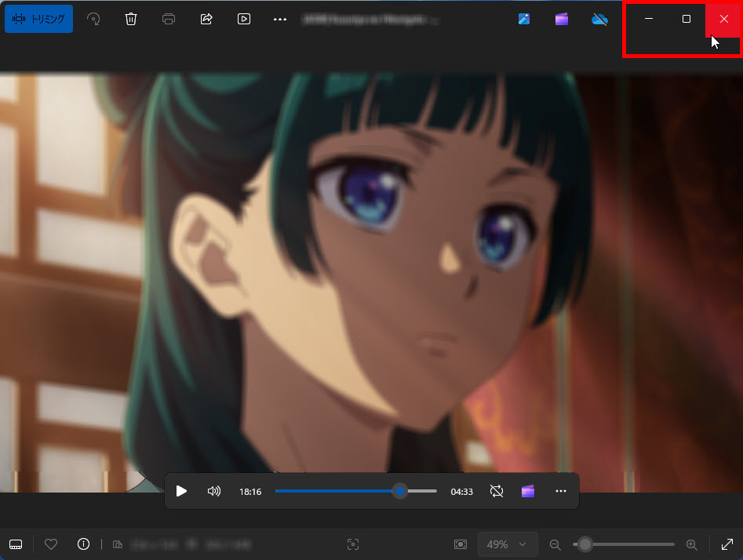Click the トリミング trim button

38,19
